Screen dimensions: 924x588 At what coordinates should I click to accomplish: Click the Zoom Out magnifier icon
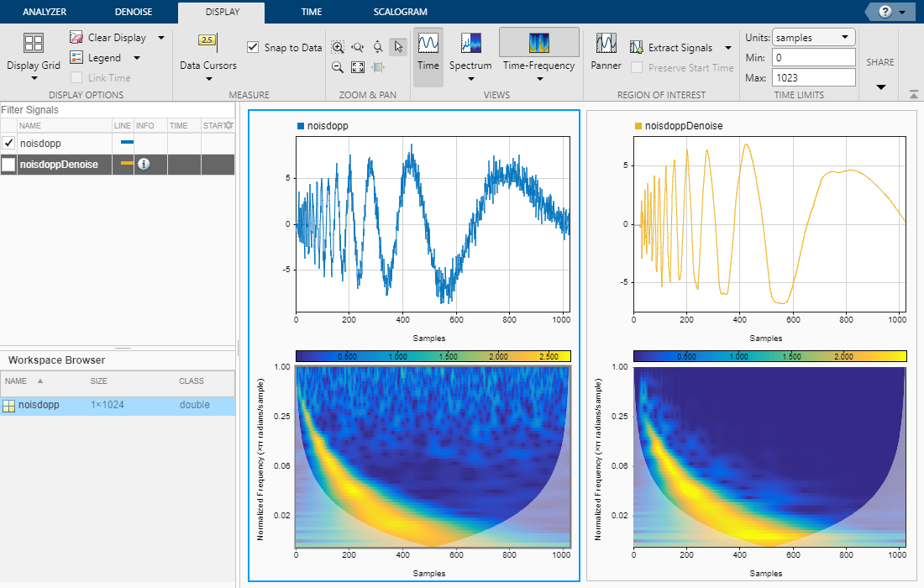pos(338,67)
